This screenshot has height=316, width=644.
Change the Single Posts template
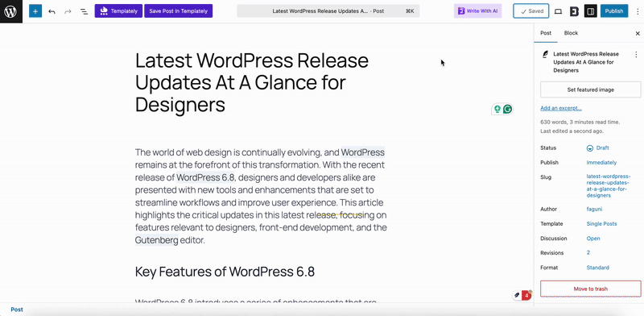(x=601, y=224)
